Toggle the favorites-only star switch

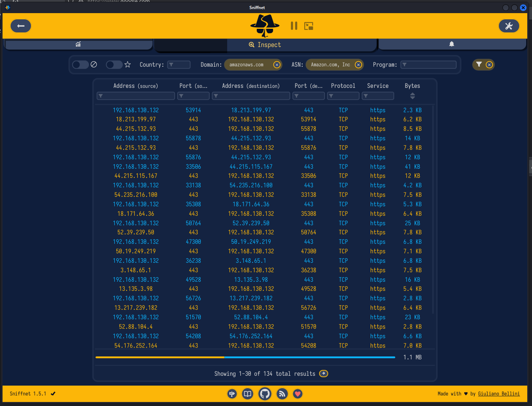pos(114,65)
